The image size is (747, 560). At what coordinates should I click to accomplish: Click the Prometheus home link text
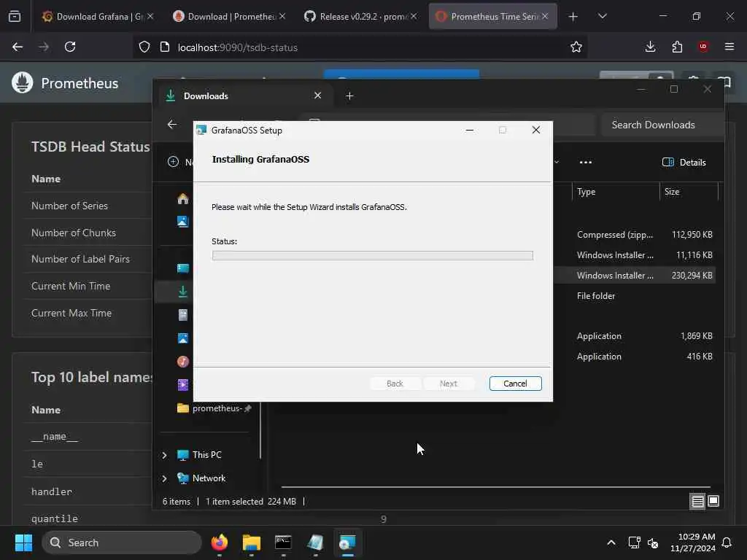tap(80, 83)
